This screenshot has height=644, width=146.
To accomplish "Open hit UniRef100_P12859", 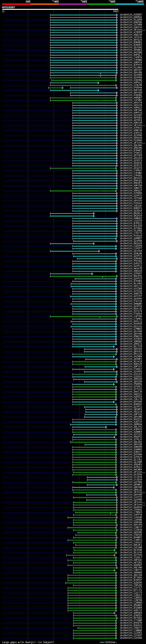I will pos(131,20).
